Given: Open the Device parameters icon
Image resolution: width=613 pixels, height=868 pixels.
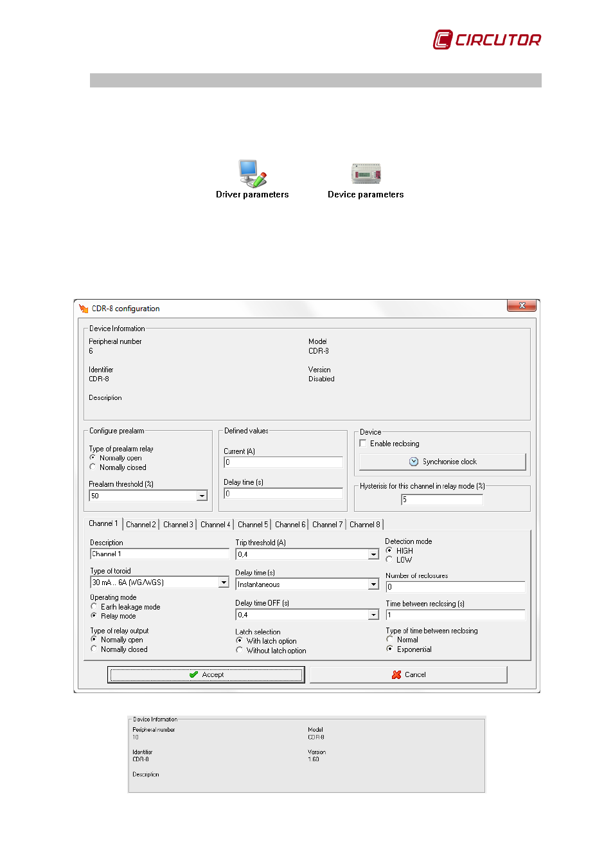Looking at the screenshot, I should pos(366,180).
